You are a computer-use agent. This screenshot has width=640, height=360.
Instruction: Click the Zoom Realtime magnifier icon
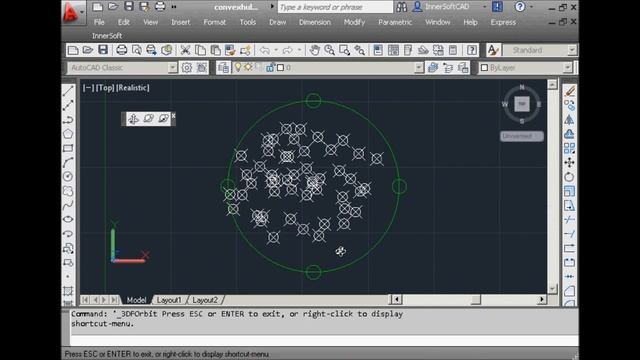pos(329,50)
